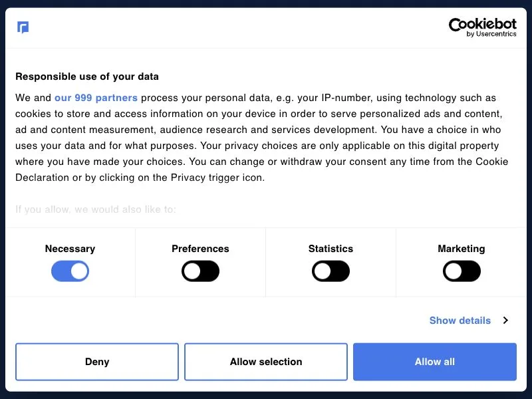Click the 'Responsible use of your data' heading

click(87, 76)
